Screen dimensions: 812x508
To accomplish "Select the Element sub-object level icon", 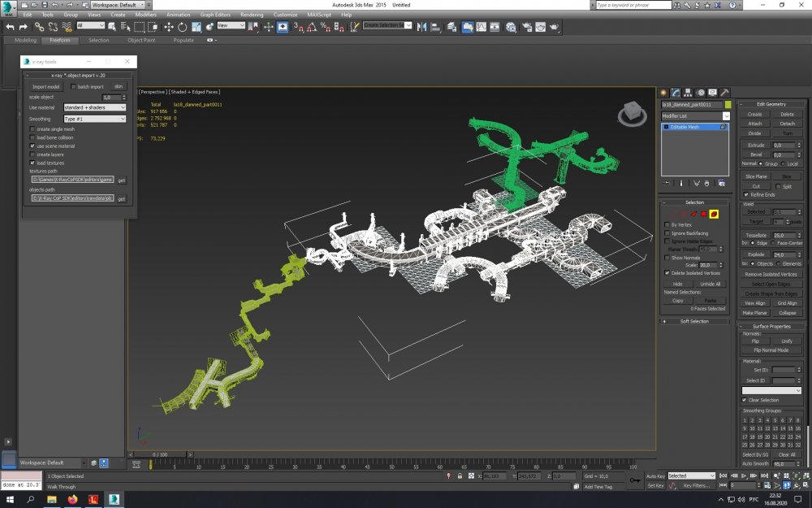I will pyautogui.click(x=714, y=214).
